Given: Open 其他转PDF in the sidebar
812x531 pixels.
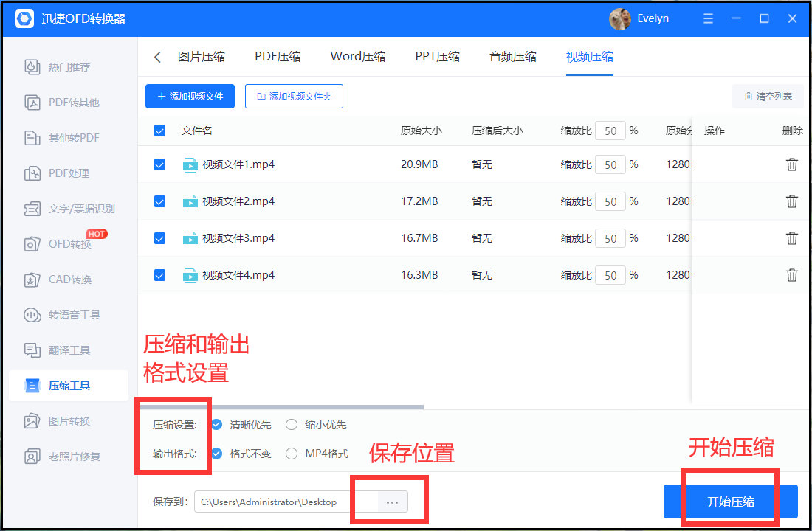Looking at the screenshot, I should tap(61, 138).
